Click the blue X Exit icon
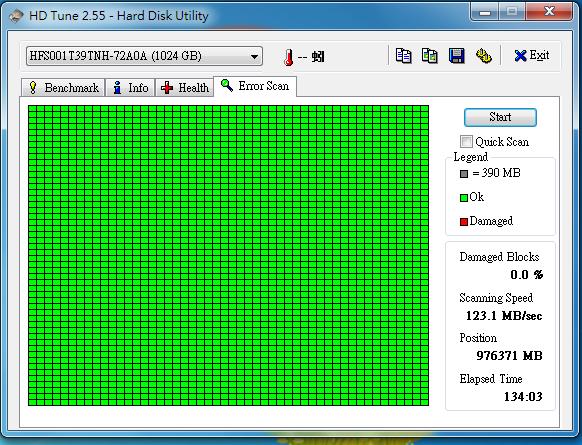The width and height of the screenshot is (582, 445). [x=520, y=56]
